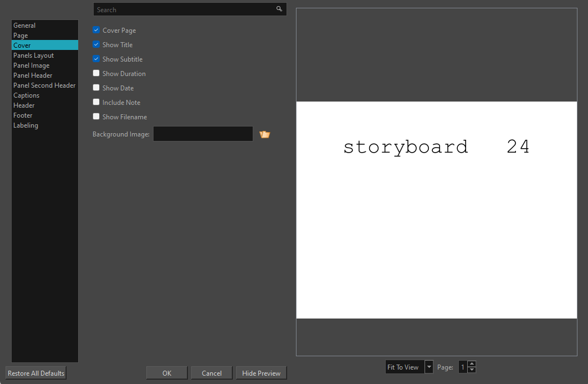The image size is (588, 384).
Task: Open Panel Second Header settings
Action: click(45, 85)
